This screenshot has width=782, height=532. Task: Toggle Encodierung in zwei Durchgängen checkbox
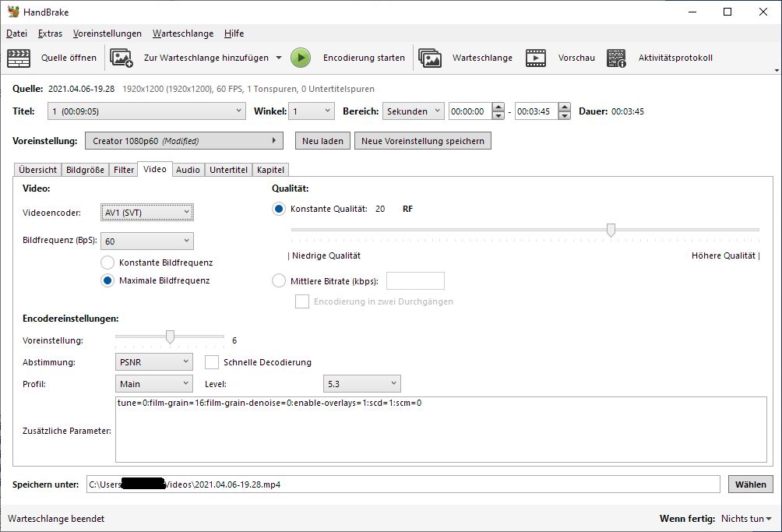click(302, 301)
